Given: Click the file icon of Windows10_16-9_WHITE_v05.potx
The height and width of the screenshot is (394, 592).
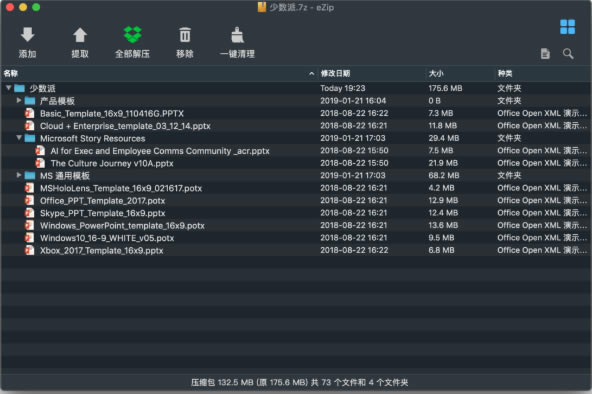Looking at the screenshot, I should 29,238.
